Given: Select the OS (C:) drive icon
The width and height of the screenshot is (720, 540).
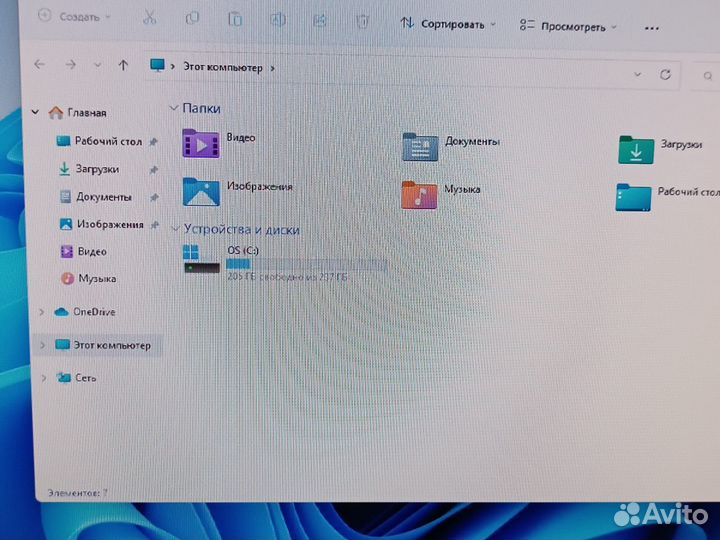Looking at the screenshot, I should 202,259.
